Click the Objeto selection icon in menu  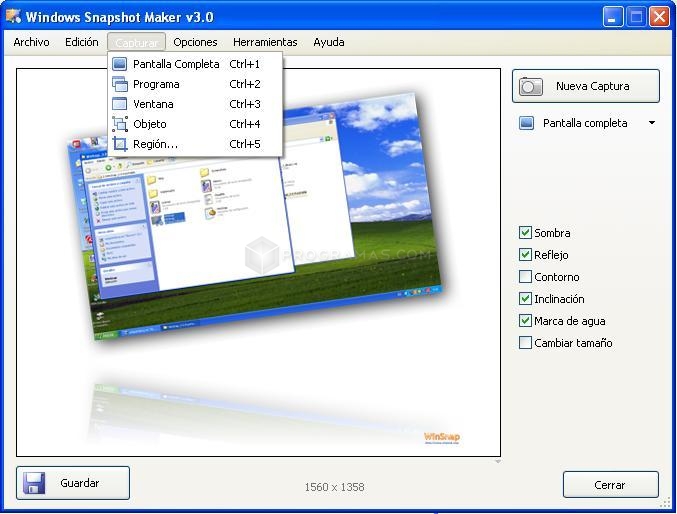tap(120, 124)
